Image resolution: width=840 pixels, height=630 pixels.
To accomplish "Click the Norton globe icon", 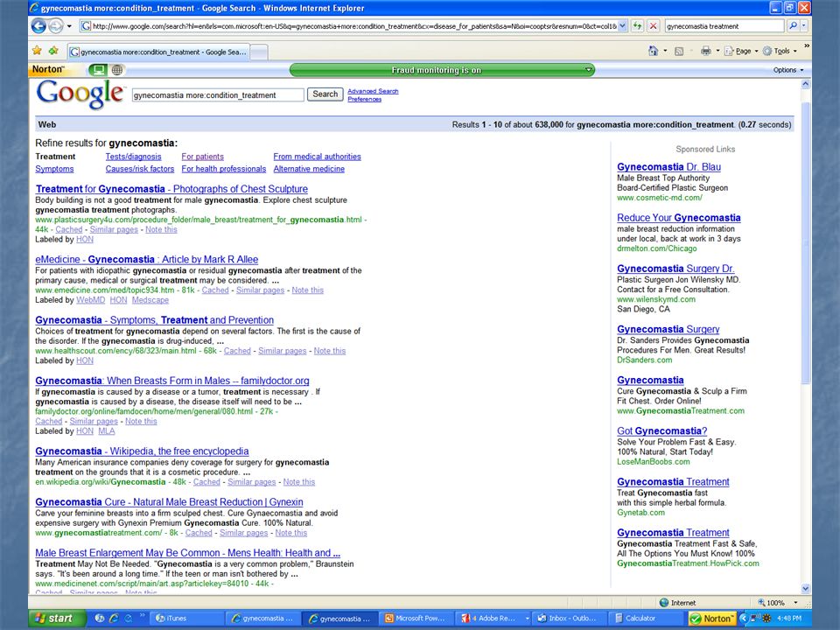I will [117, 70].
